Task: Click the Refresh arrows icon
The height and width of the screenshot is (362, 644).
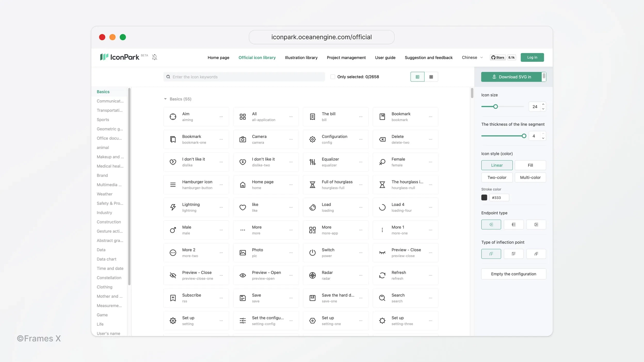Action: tap(382, 275)
